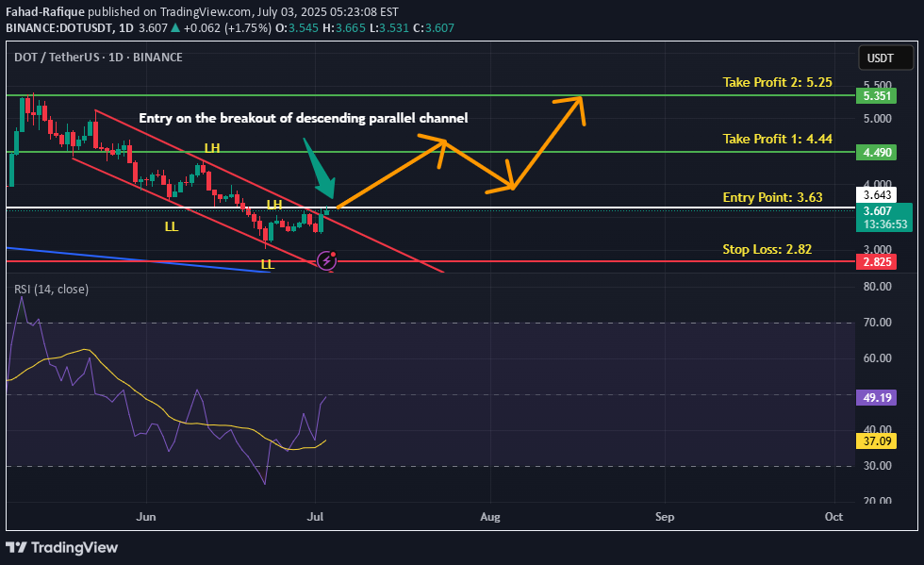Select the 2.825 red stop price tag
Screen dimensions: 924x565
[x=876, y=262]
